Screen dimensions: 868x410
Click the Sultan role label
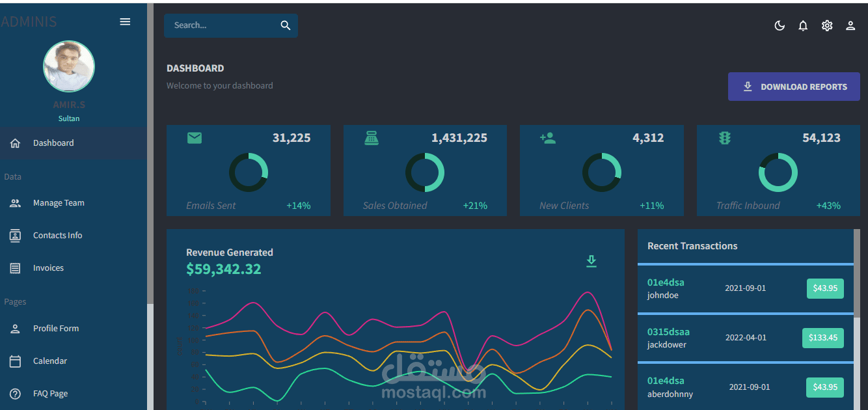69,118
